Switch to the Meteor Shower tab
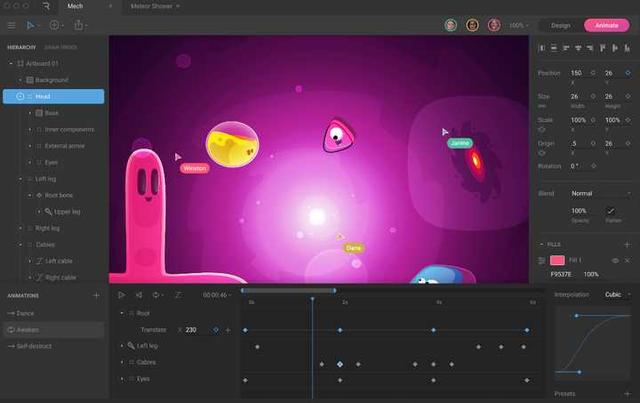The width and height of the screenshot is (640, 403). coord(152,6)
